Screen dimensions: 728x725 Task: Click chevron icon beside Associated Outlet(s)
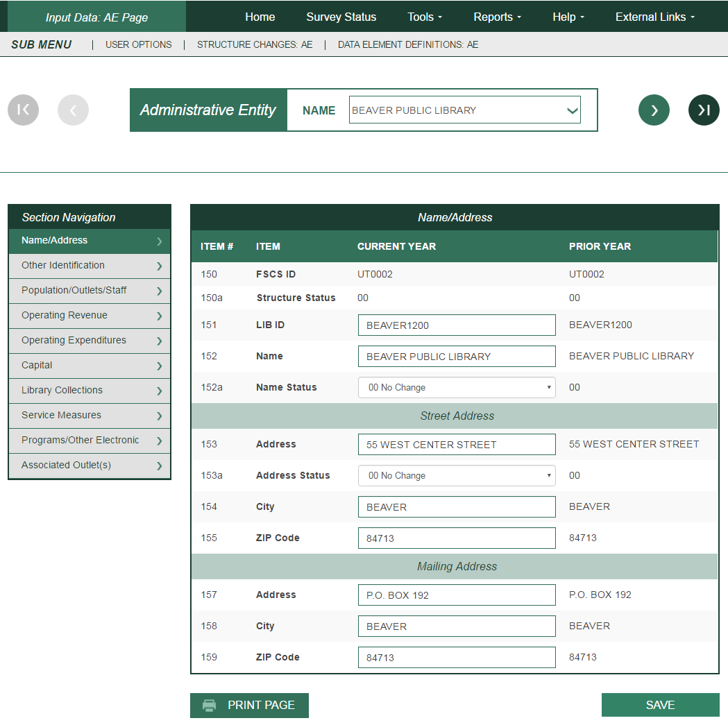(159, 466)
